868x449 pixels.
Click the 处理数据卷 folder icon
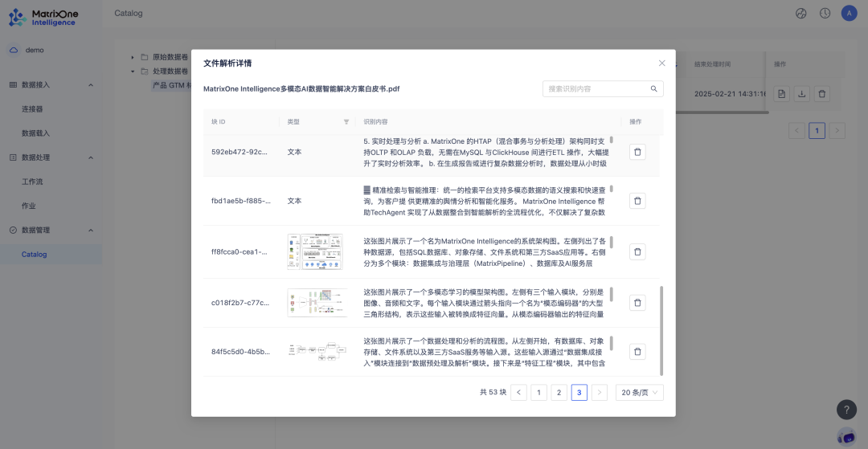pos(144,71)
